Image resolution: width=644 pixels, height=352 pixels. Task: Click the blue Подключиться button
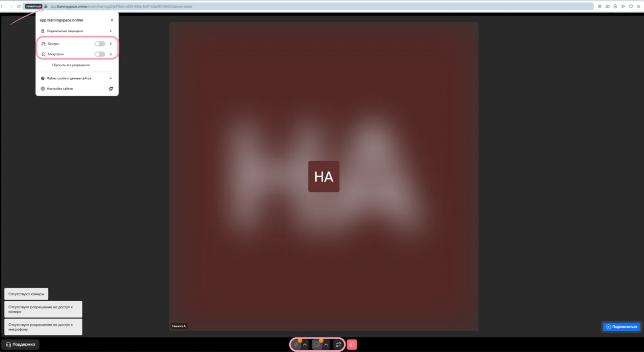tap(621, 327)
